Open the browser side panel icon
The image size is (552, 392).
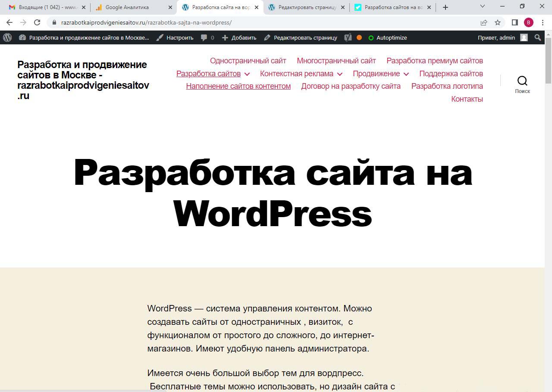coord(514,22)
